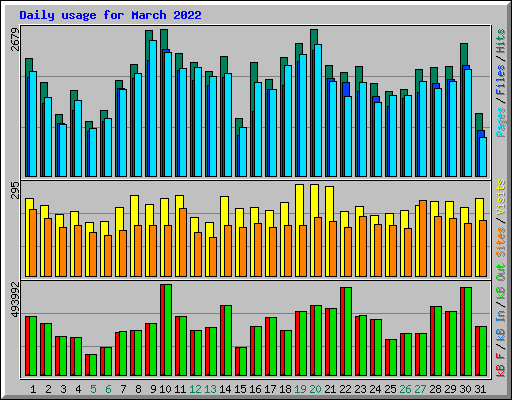Image resolution: width=512 pixels, height=400 pixels.
Task: Click day 15 on the x-axis
Action: tap(240, 389)
